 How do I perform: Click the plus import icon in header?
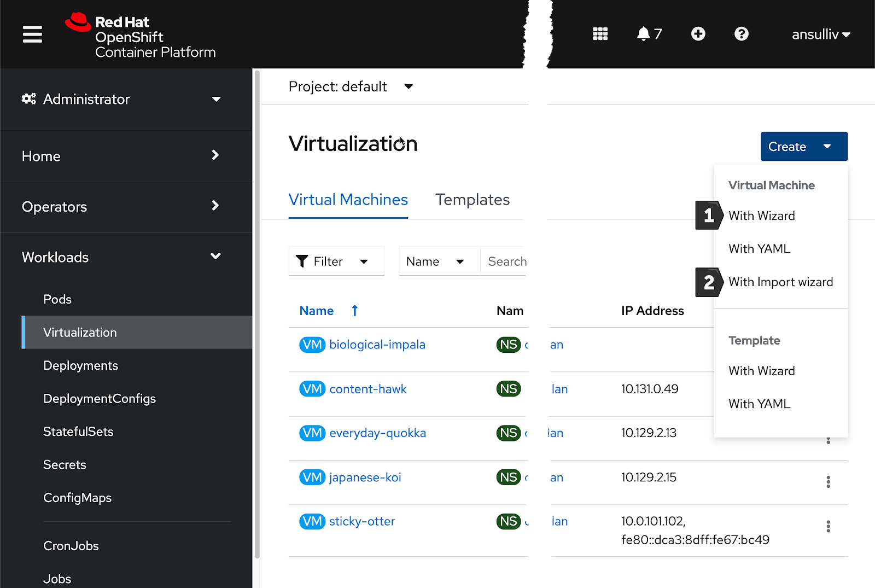pos(698,34)
